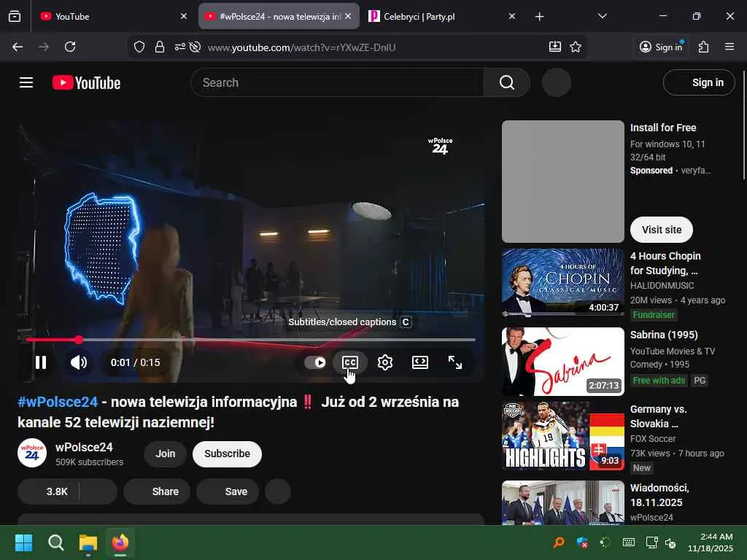The height and width of the screenshot is (560, 747).
Task: Close the Celebryci | Party.pl tab
Action: (x=511, y=17)
